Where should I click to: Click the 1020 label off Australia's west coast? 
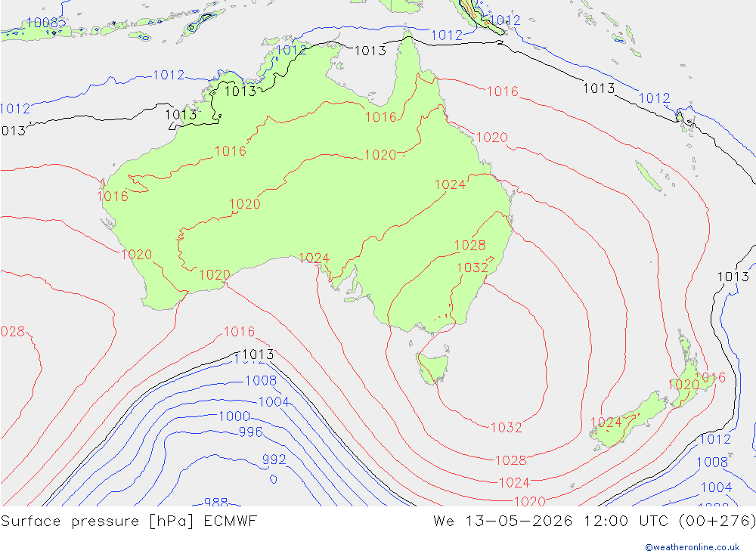pyautogui.click(x=136, y=255)
